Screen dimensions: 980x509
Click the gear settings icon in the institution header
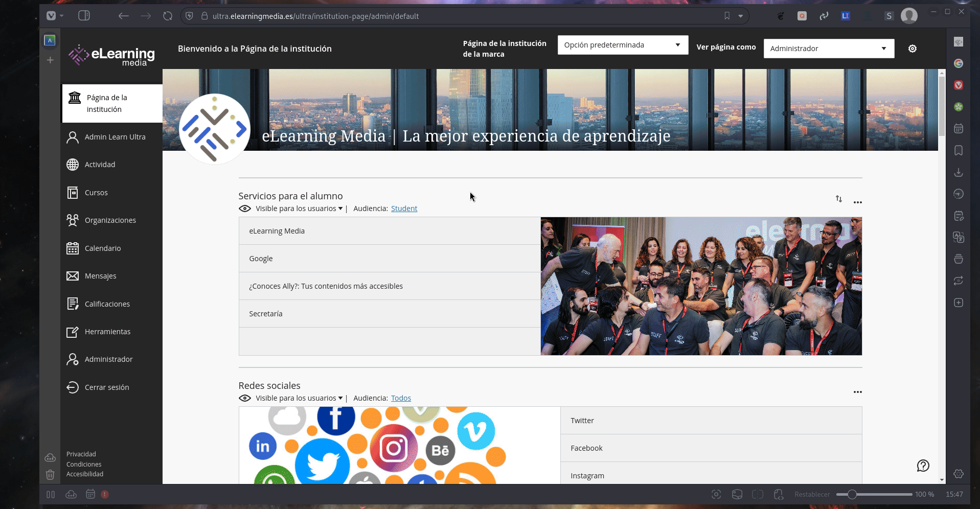coord(913,49)
